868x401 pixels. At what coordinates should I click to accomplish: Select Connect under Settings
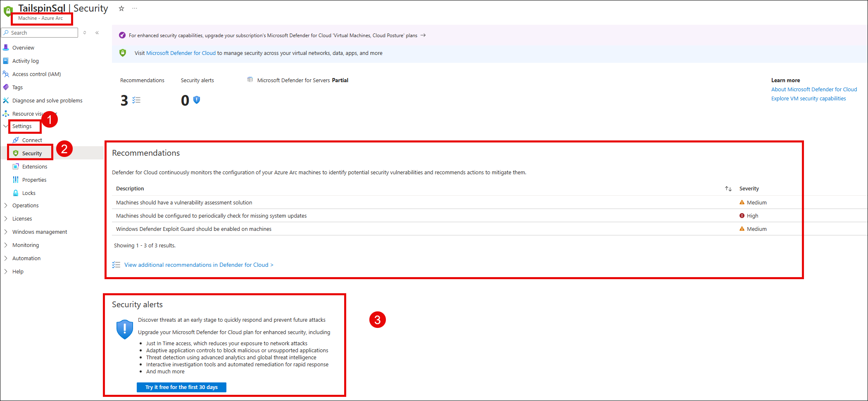(32, 140)
